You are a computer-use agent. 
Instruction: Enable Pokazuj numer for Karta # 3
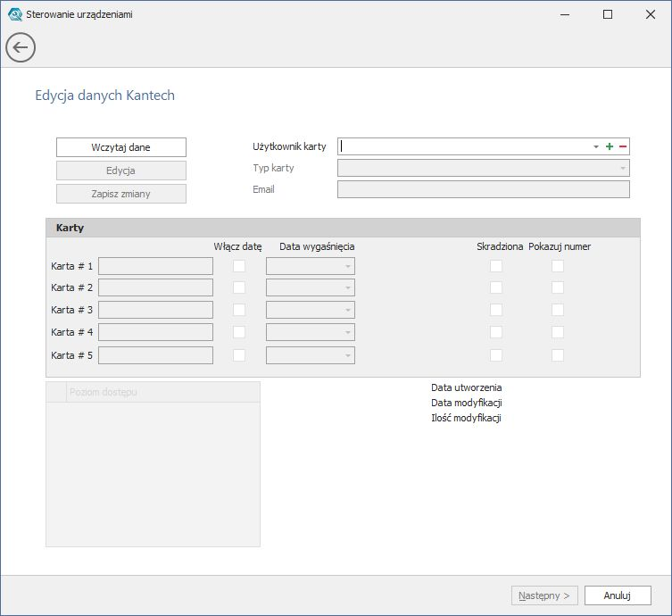coord(558,310)
